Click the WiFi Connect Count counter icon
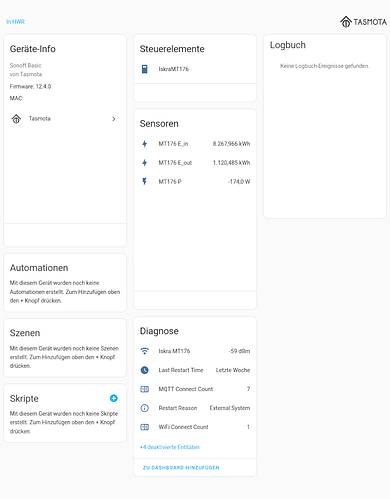The image size is (390, 499). click(145, 427)
